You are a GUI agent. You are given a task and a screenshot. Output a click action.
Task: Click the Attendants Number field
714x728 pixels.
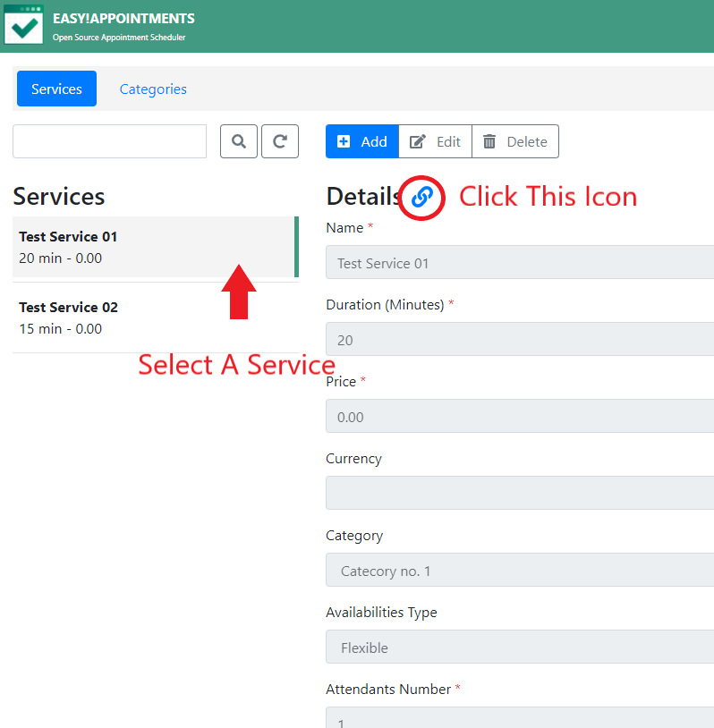pyautogui.click(x=520, y=718)
